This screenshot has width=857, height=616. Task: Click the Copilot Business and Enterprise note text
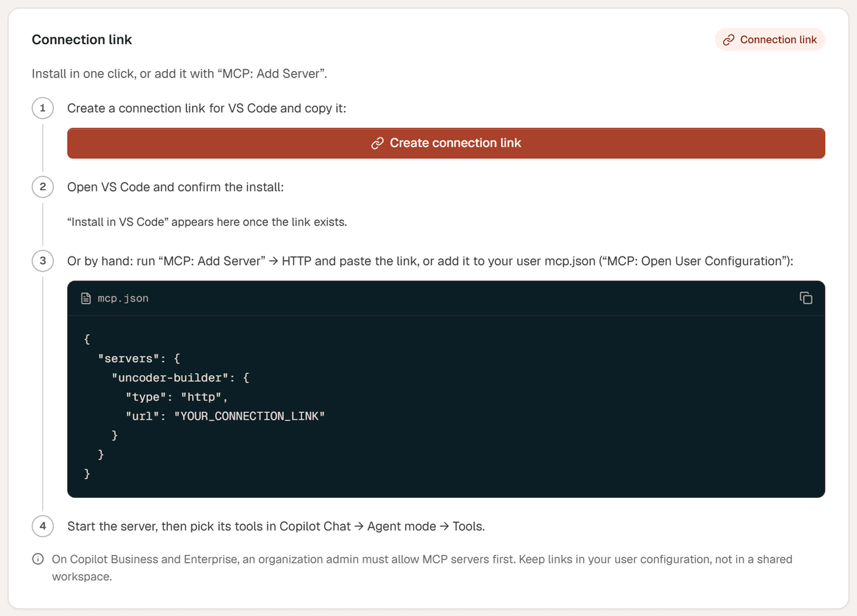tap(422, 568)
